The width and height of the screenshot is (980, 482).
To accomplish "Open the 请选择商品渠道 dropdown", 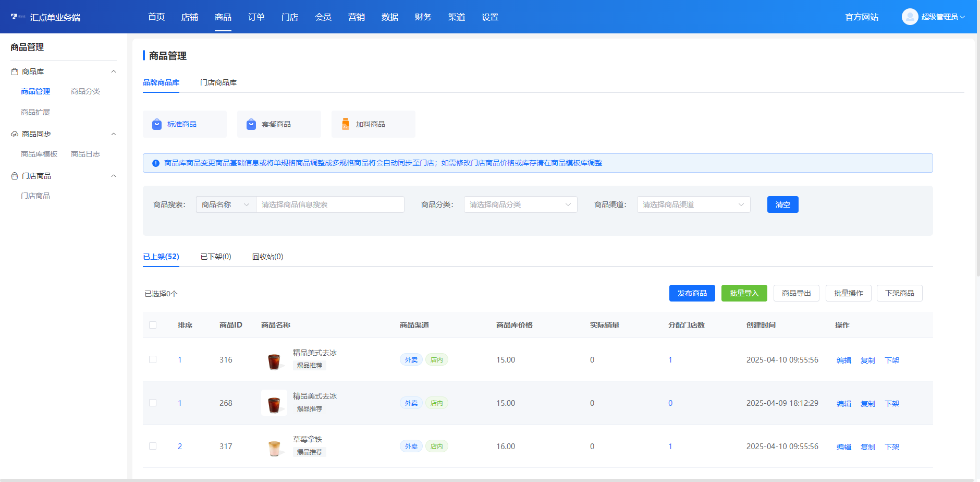I will (x=693, y=204).
